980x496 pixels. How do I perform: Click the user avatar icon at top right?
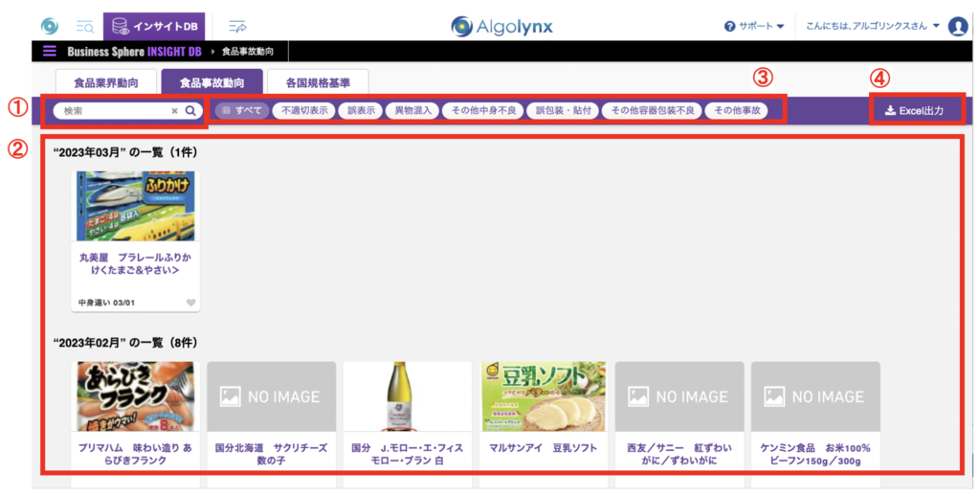[958, 26]
